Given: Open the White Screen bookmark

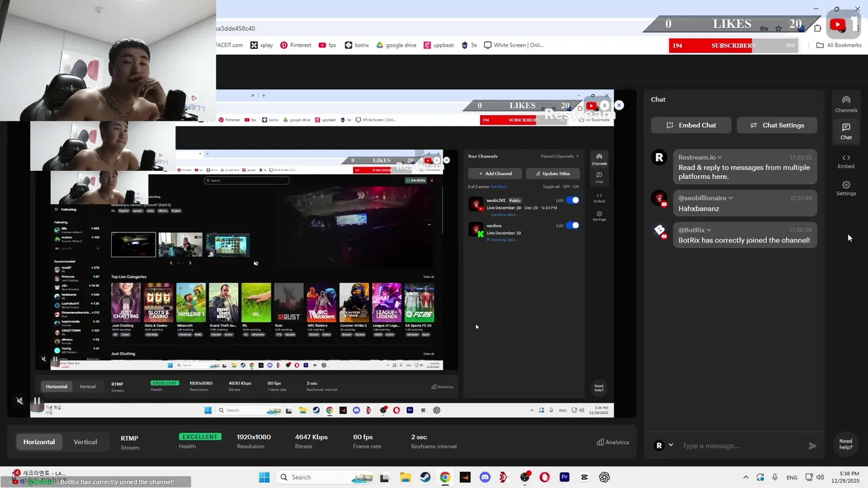Looking at the screenshot, I should [x=513, y=45].
